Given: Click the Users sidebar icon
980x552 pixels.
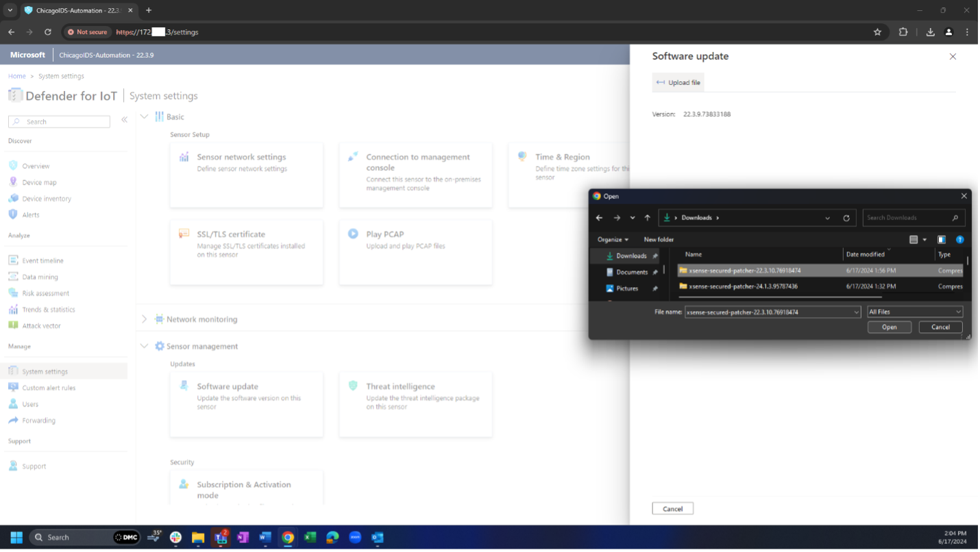Looking at the screenshot, I should (13, 404).
